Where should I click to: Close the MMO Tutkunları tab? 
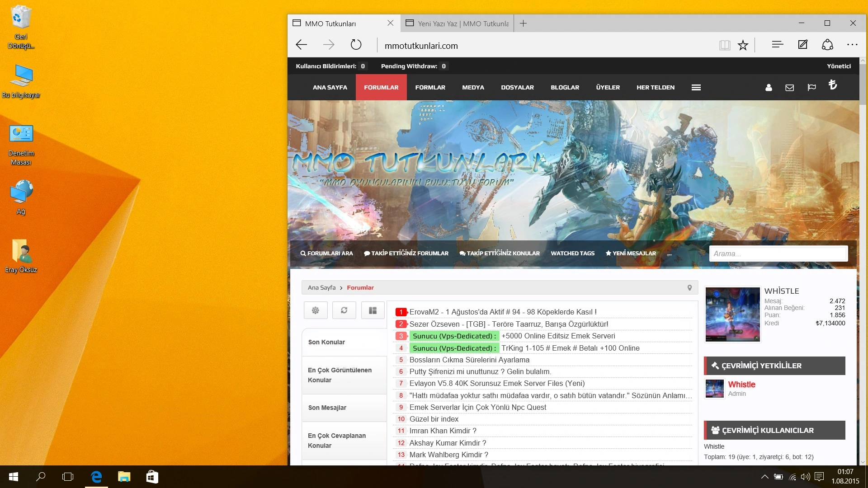(x=390, y=23)
